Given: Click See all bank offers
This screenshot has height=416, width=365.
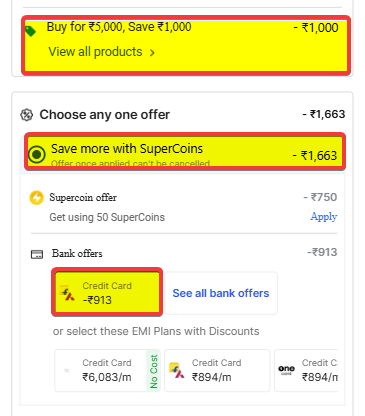Looking at the screenshot, I should (x=221, y=293).
